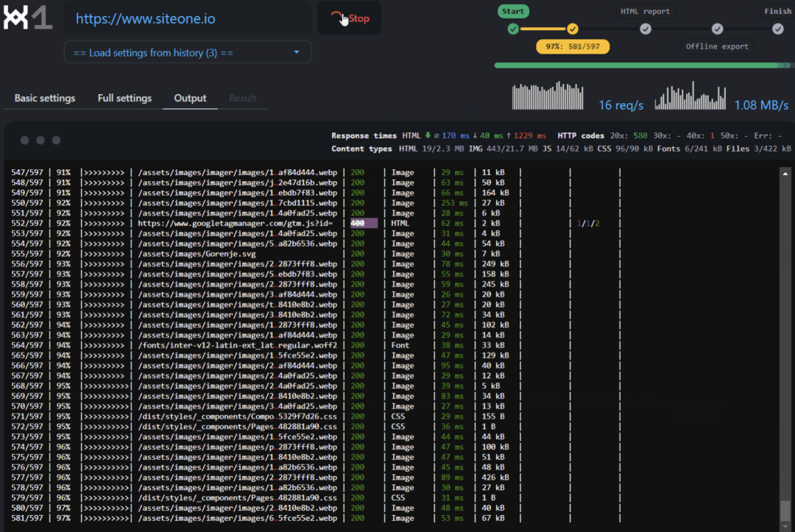Click the Finish step label

[778, 11]
